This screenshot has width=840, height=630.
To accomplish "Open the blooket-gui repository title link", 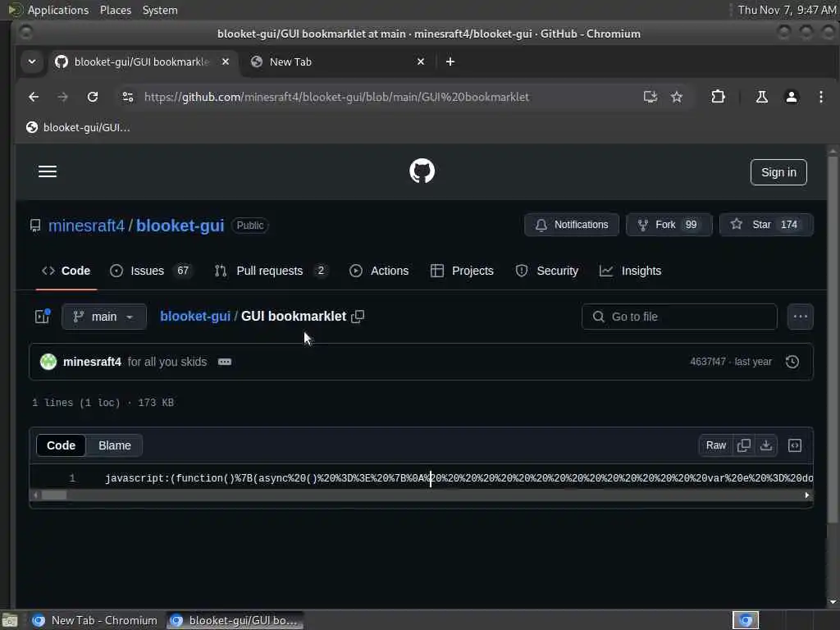I will [x=180, y=226].
